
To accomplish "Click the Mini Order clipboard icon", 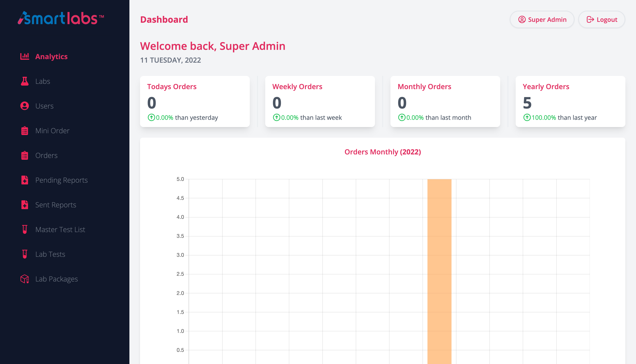I will click(25, 131).
